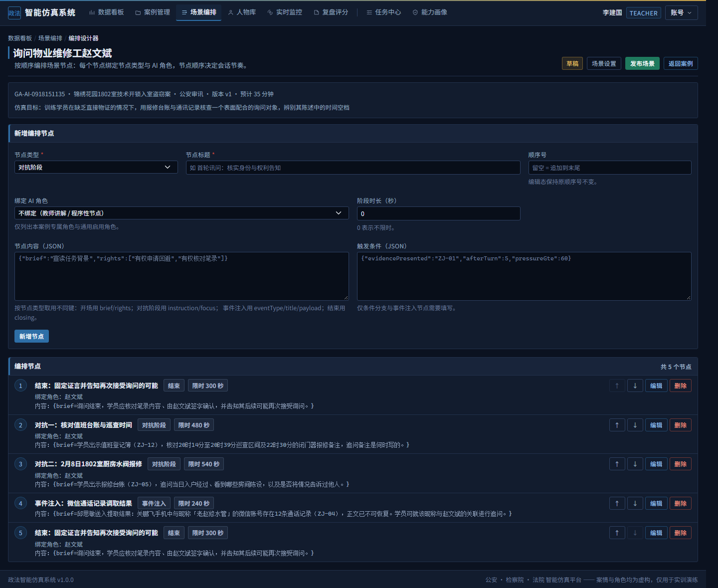The image size is (718, 588).
Task: Open the 节点类型 dropdown
Action: (x=96, y=167)
